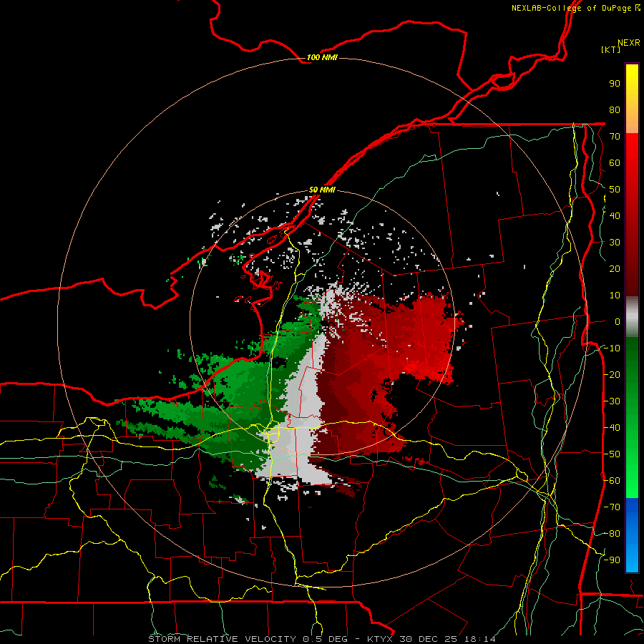
Task: Click the NEXR label near the color scale
Action: (x=629, y=43)
